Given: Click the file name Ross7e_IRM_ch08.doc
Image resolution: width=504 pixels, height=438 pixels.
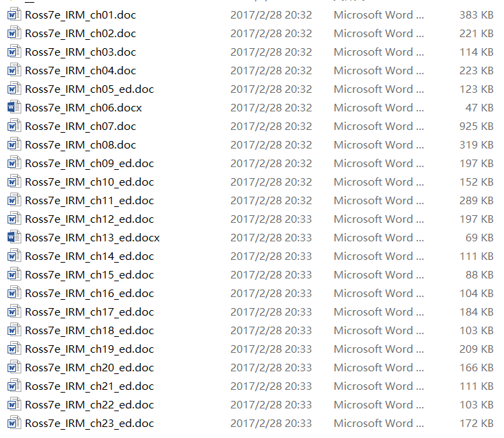Looking at the screenshot, I should (x=80, y=145).
